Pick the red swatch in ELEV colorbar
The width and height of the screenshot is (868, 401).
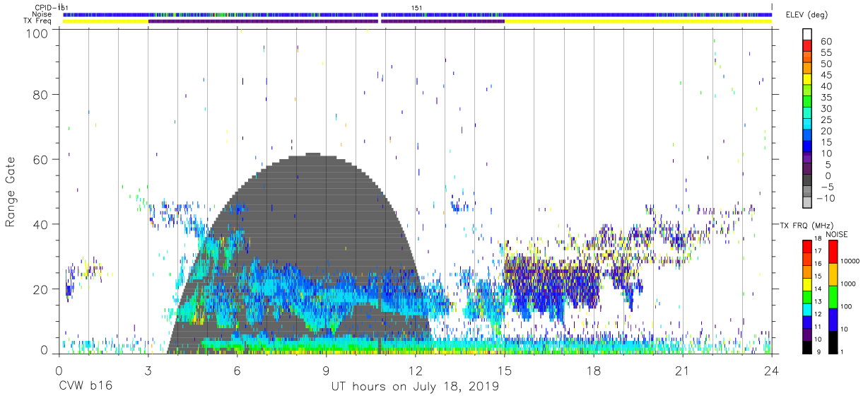click(808, 46)
